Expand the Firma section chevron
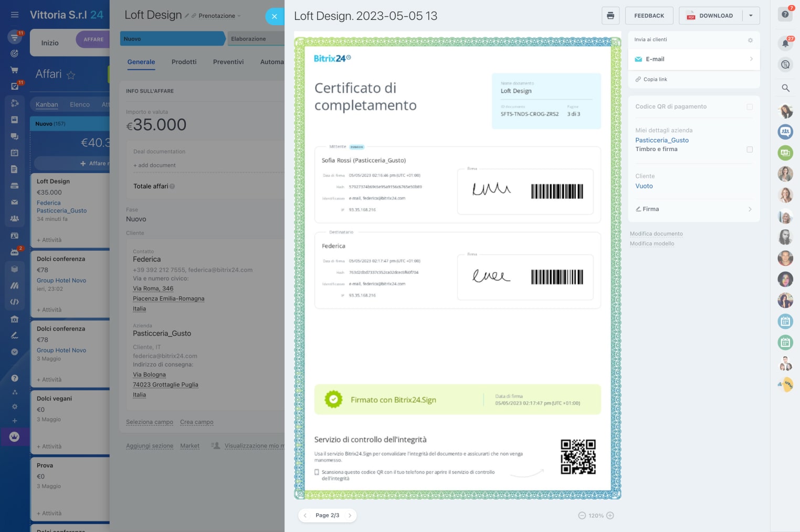Image resolution: width=800 pixels, height=532 pixels. (x=750, y=209)
